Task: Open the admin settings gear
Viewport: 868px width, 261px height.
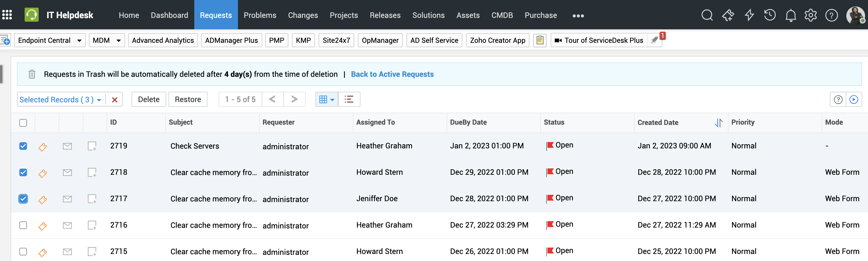Action: [x=810, y=15]
